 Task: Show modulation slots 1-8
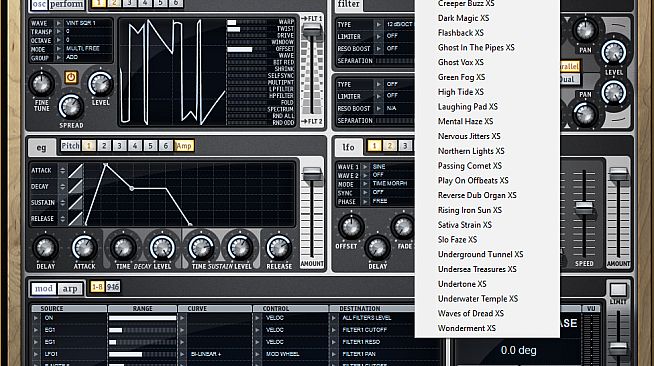pyautogui.click(x=97, y=287)
